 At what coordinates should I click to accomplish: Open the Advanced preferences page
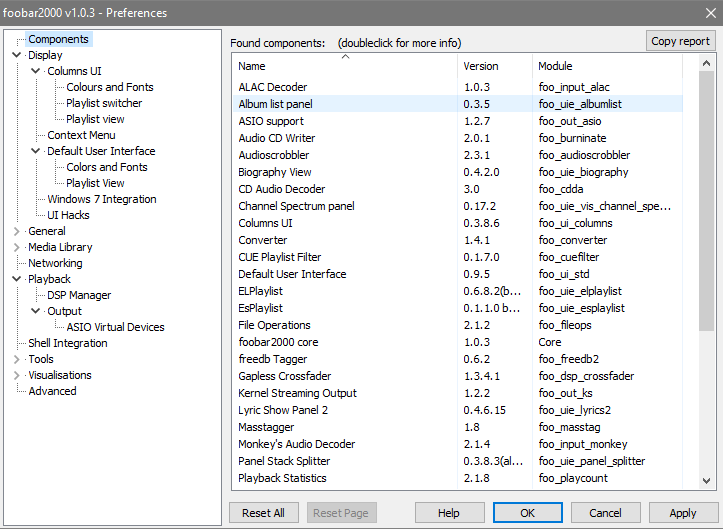52,391
